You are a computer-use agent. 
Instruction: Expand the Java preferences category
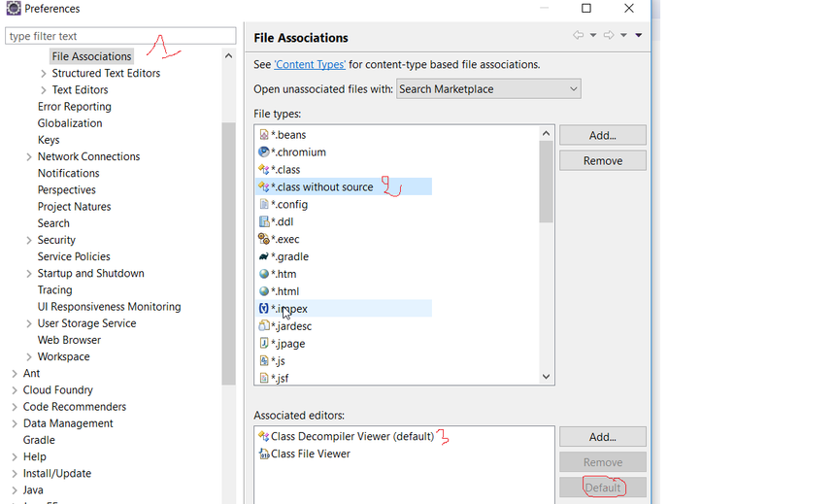pyautogui.click(x=15, y=490)
